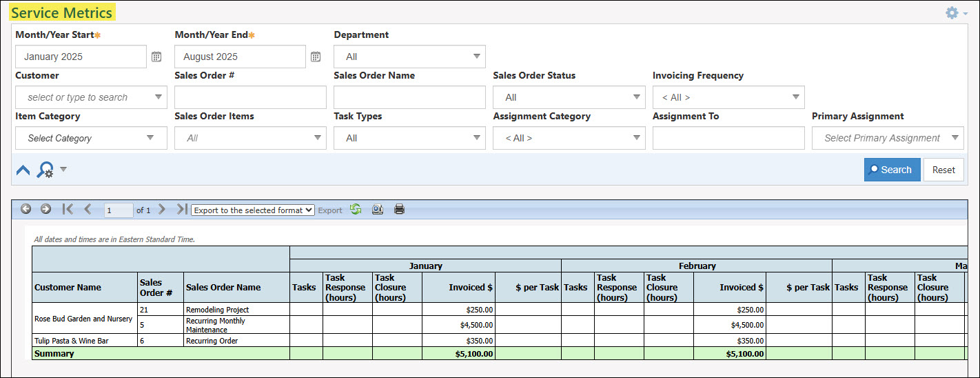Print the report
Viewport: 980px width, 378px height.
coord(399,209)
